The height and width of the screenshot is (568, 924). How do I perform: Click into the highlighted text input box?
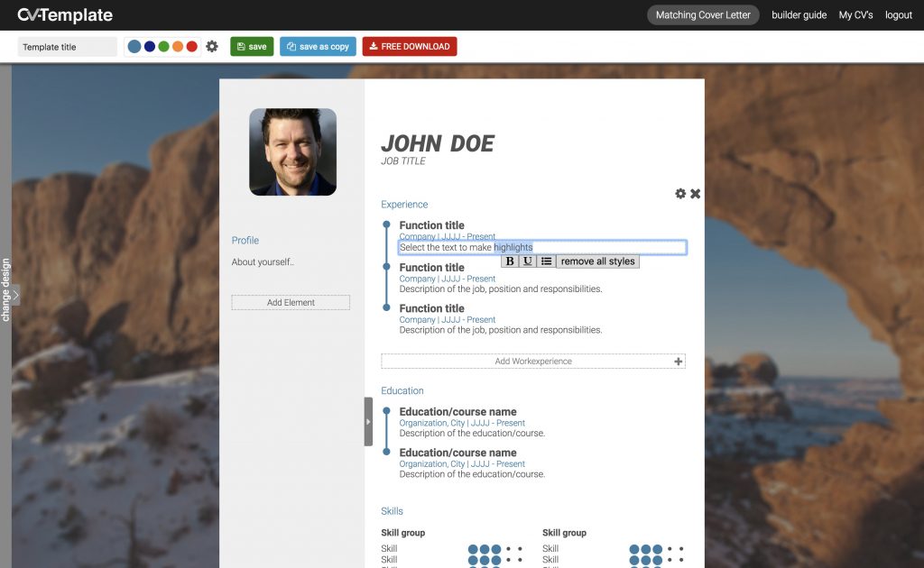(542, 247)
